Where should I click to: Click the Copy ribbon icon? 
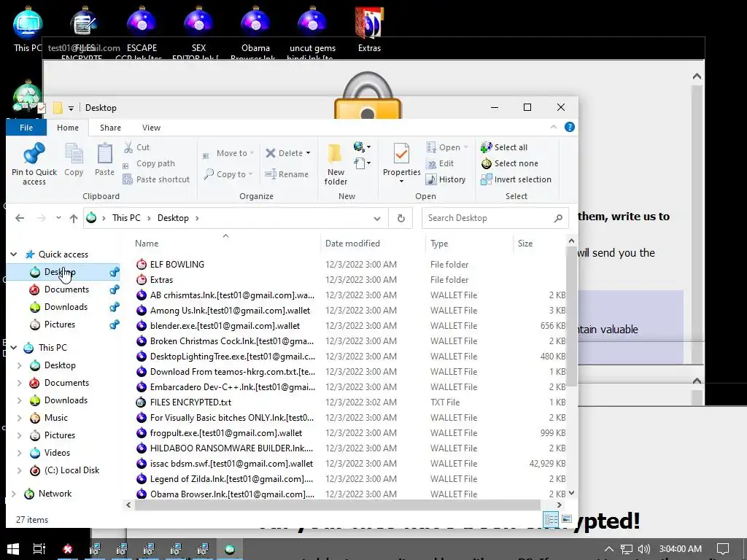(74, 154)
